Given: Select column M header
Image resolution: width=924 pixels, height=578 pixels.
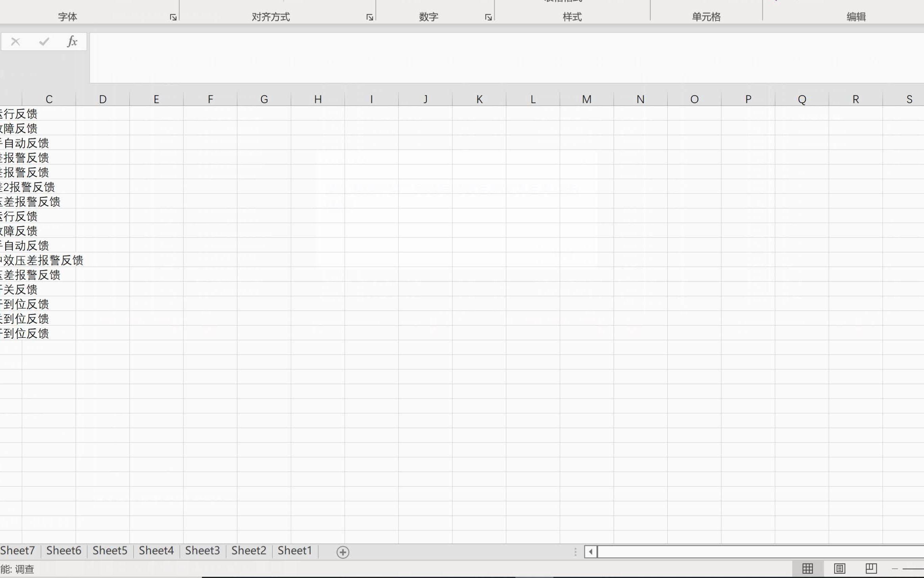Looking at the screenshot, I should 586,99.
